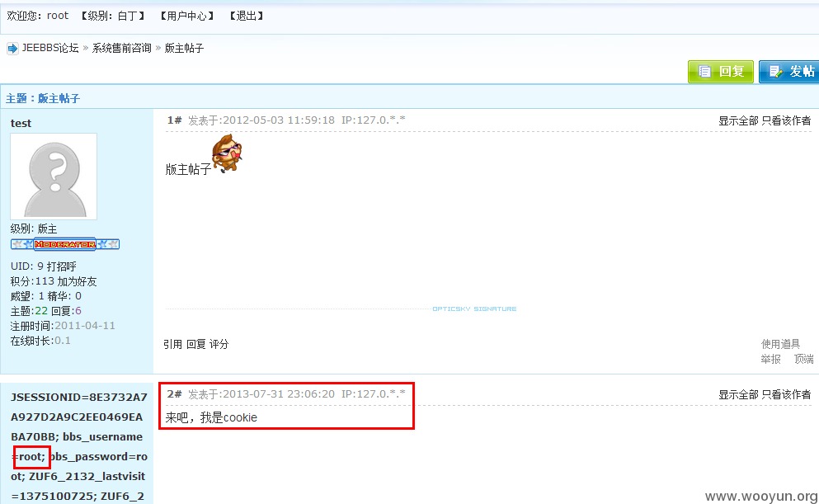The image size is (819, 504).
Task: Click the Moderator rank badge
Action: click(65, 244)
